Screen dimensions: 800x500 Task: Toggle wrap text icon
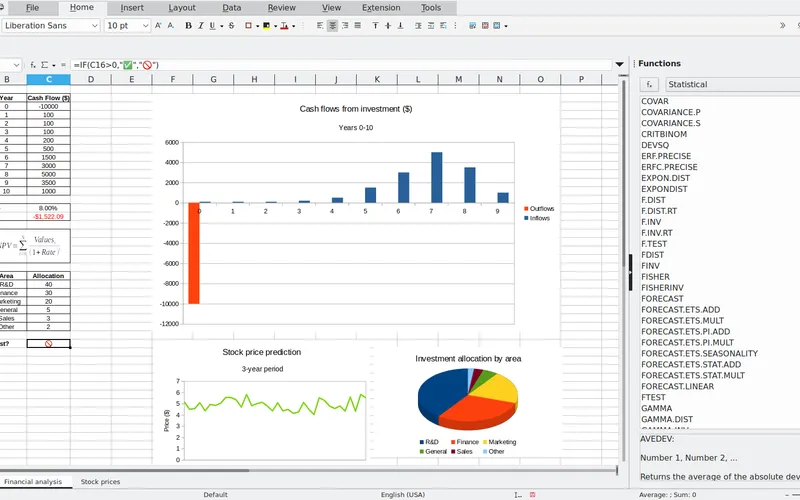[443, 26]
